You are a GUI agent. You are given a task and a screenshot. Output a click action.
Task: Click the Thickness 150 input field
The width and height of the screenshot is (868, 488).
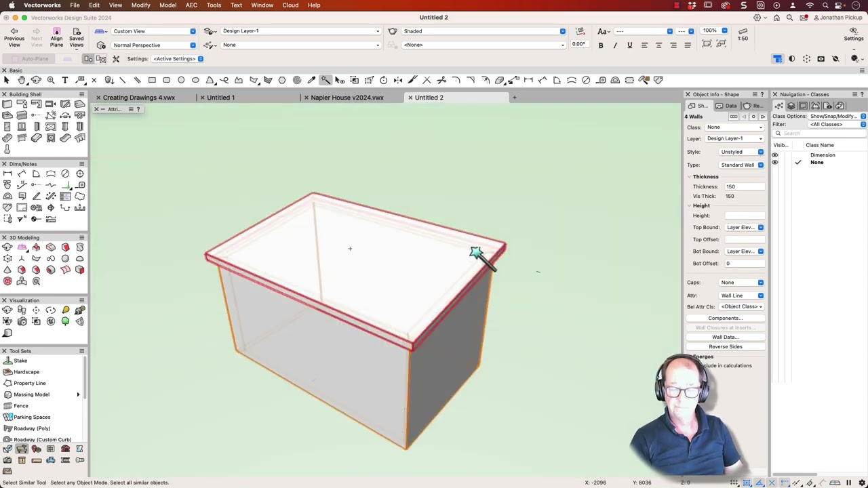tap(744, 186)
